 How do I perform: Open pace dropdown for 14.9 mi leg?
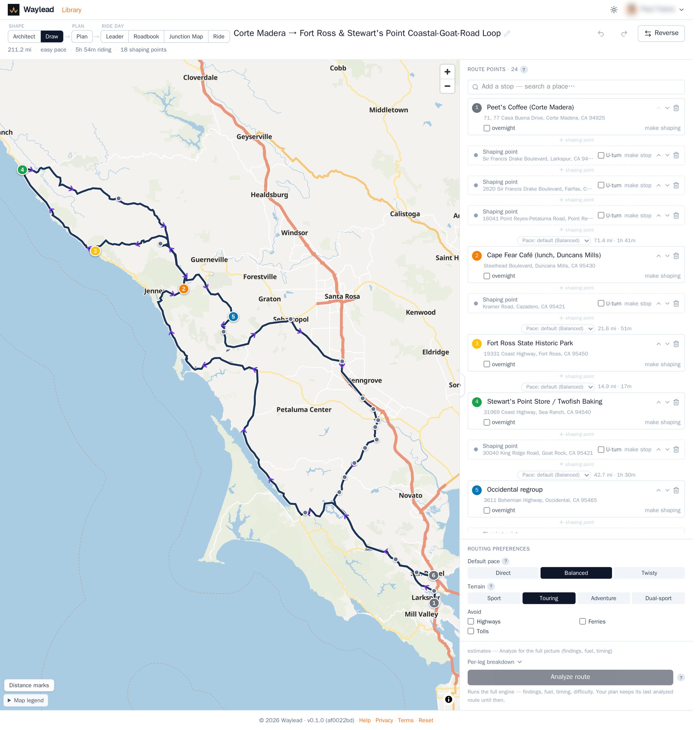(558, 387)
